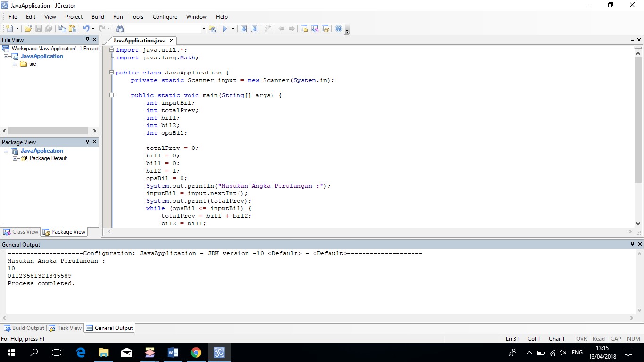Close the File View panel
644x362 pixels.
click(95, 40)
